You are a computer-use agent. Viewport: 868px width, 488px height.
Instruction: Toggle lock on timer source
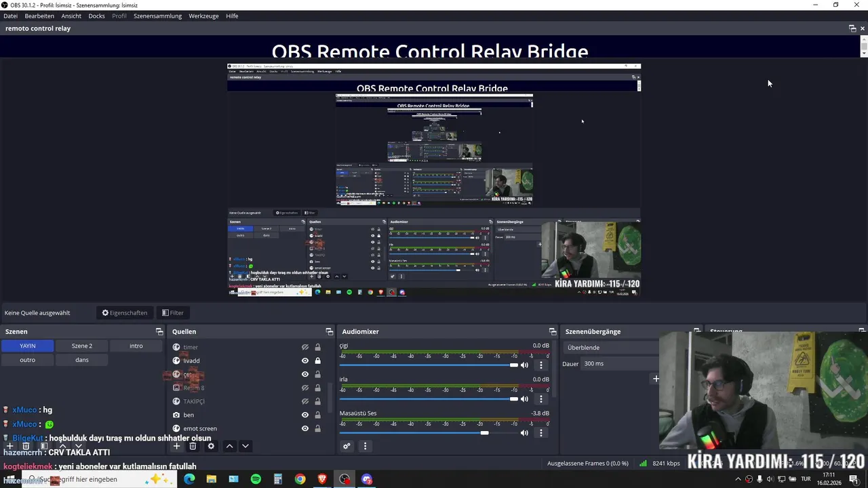point(317,347)
